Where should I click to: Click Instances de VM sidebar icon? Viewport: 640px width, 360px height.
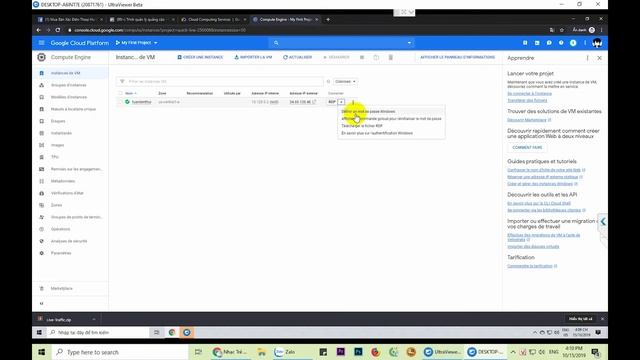(x=42, y=73)
